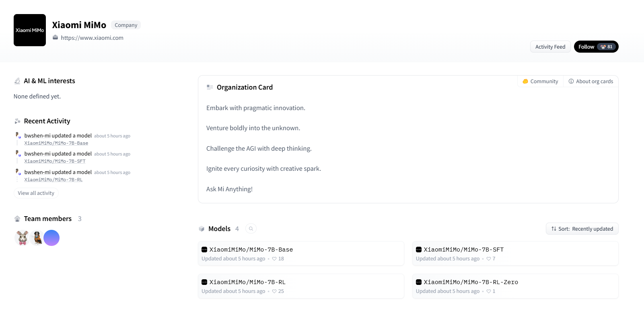Click bwshen-mi avatar beside MiMo-7B-RL activity

tap(18, 172)
